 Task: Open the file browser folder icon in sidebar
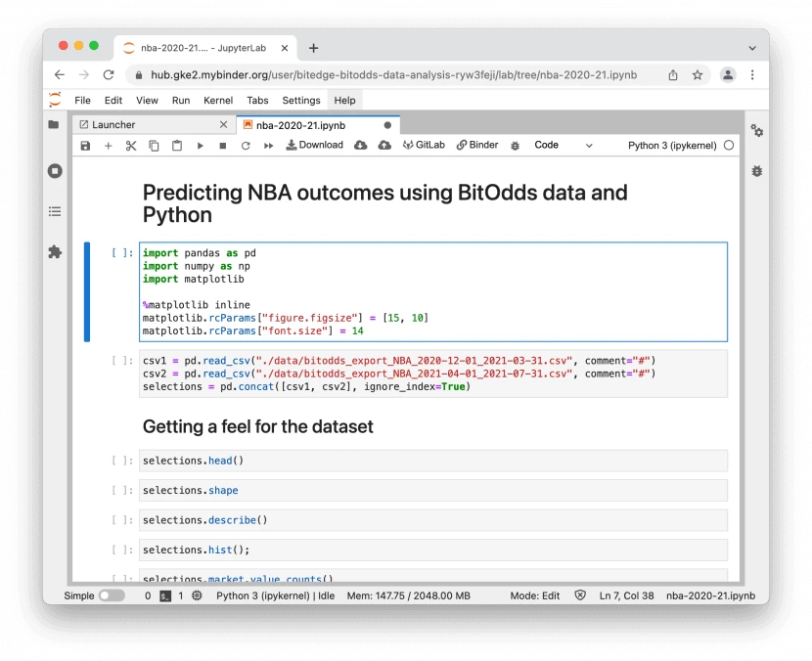(x=54, y=125)
